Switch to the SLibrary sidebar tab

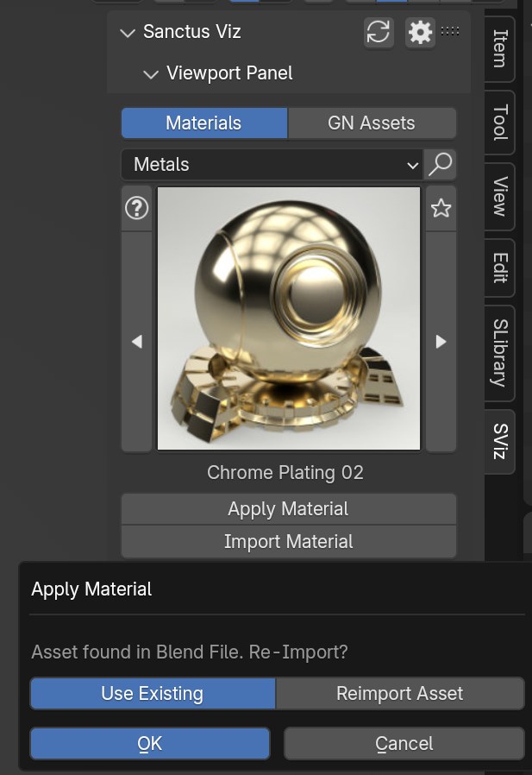(500, 352)
